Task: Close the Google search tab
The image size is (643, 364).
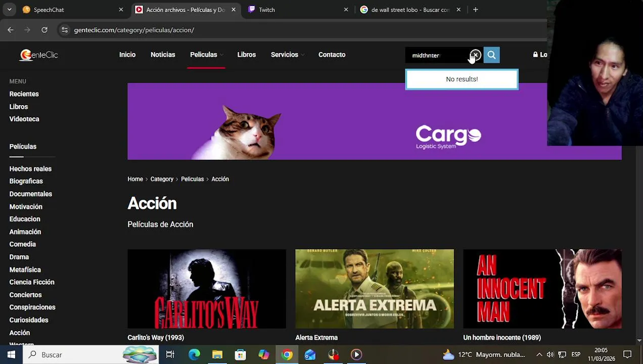Action: pyautogui.click(x=458, y=10)
